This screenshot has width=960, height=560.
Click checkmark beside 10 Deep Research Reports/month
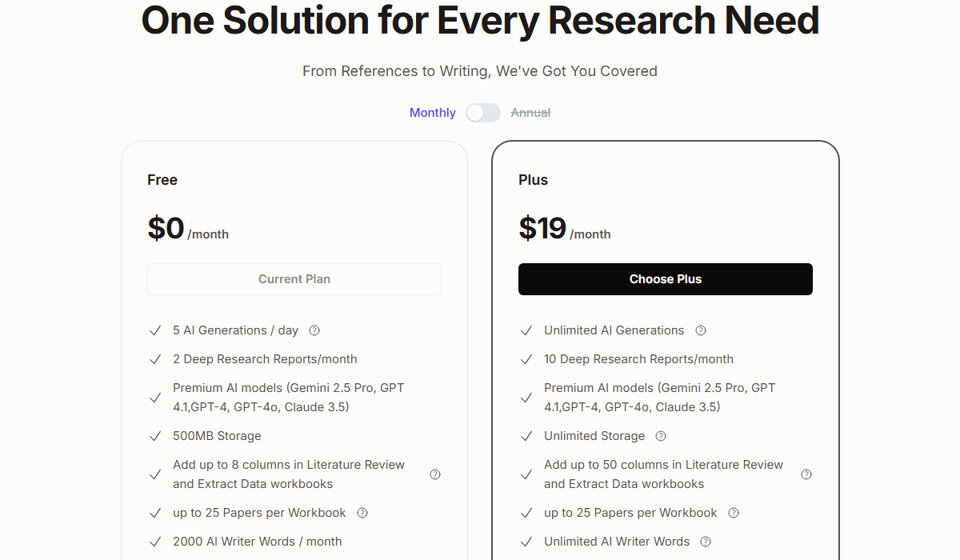[x=526, y=359]
